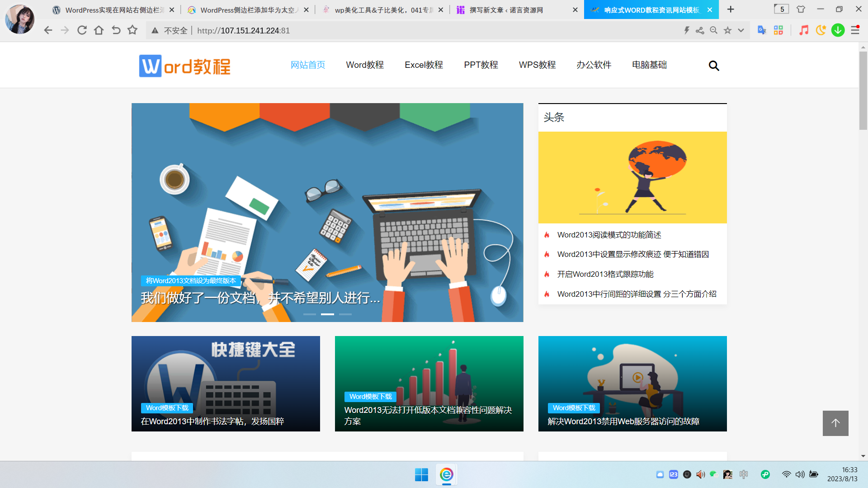Open the Windows Start button
Viewport: 868px width, 488px height.
pos(421,474)
